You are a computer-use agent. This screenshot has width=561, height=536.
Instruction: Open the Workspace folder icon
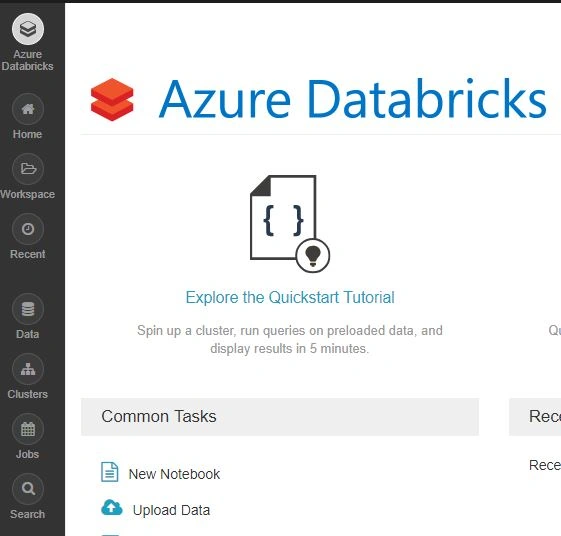(x=28, y=169)
